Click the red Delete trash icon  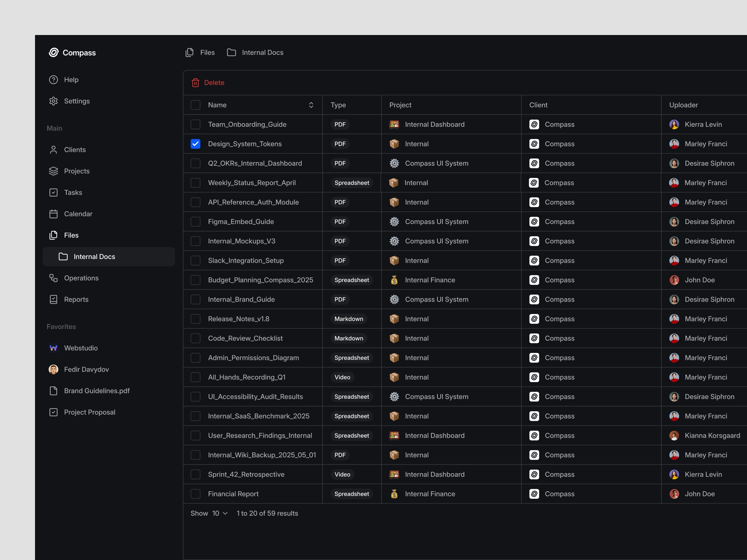195,83
